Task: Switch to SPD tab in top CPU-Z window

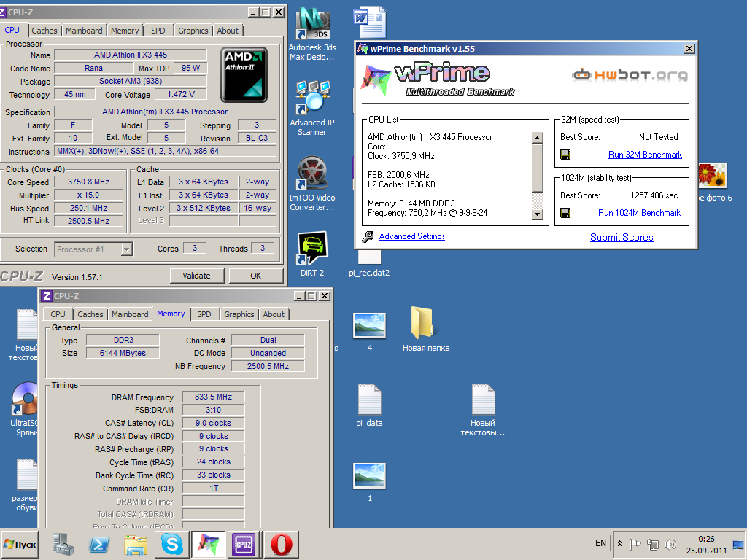Action: point(158,31)
